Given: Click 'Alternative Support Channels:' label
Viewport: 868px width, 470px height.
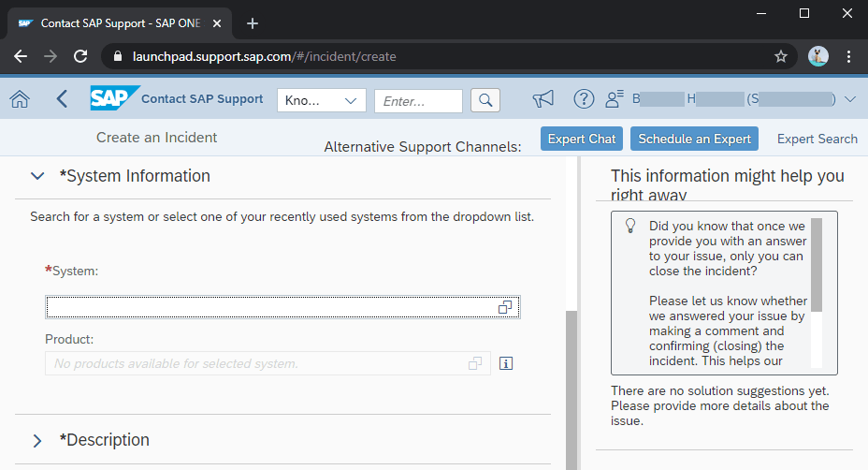Looking at the screenshot, I should [423, 147].
